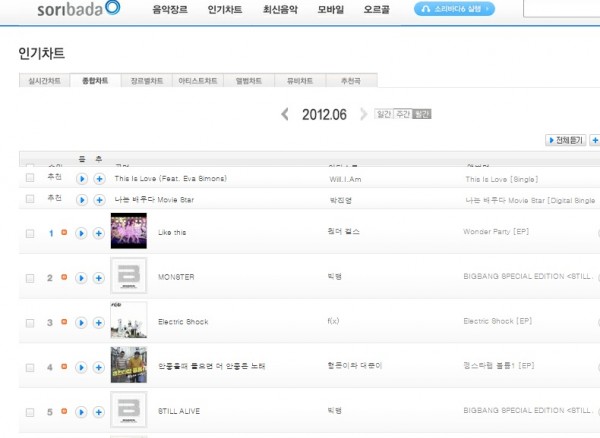Open 오르골 menu in top navigation
The height and width of the screenshot is (438, 600).
(x=377, y=9)
